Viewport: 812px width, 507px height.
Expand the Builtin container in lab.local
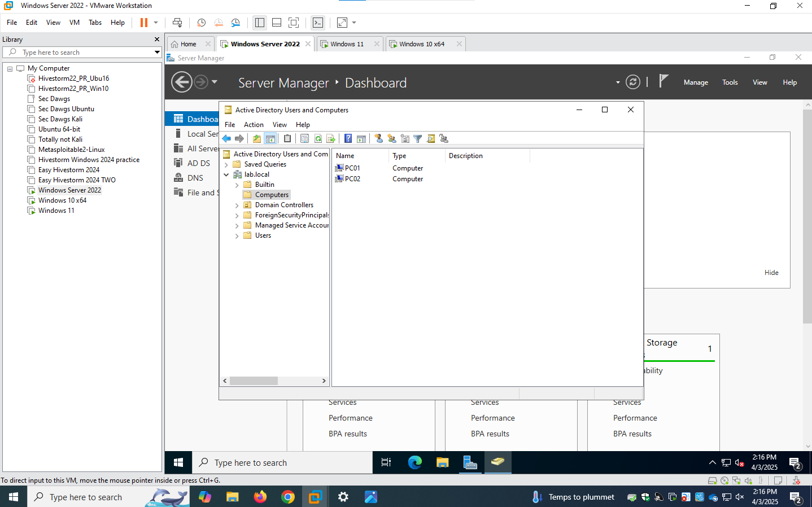point(237,184)
